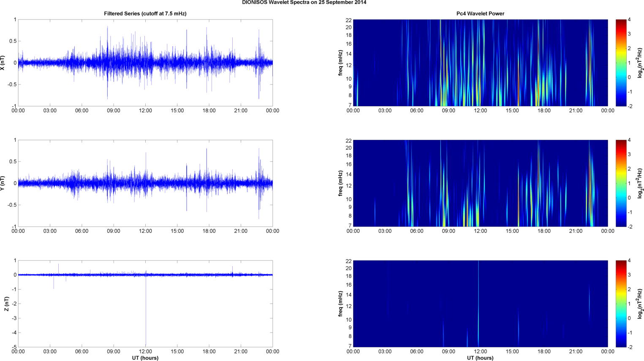The height and width of the screenshot is (361, 644).
Task: Click the log2(nT²/Hz) label beside Z colorbar
Action: (640, 304)
